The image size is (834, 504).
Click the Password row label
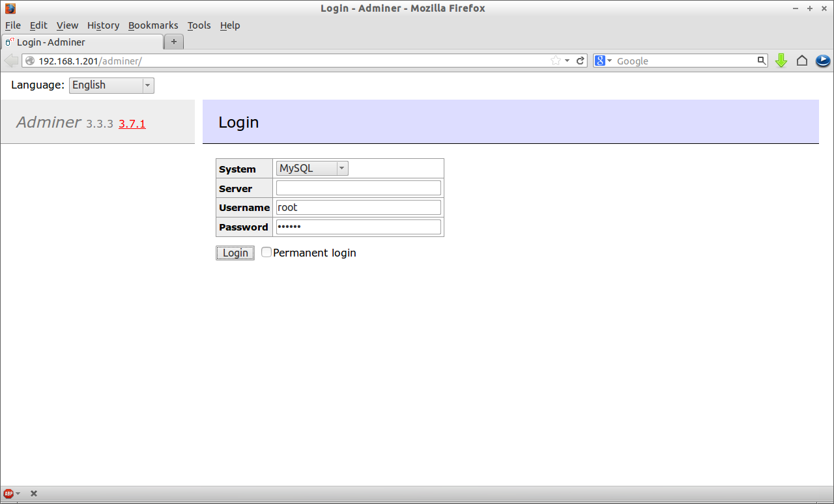tap(244, 227)
